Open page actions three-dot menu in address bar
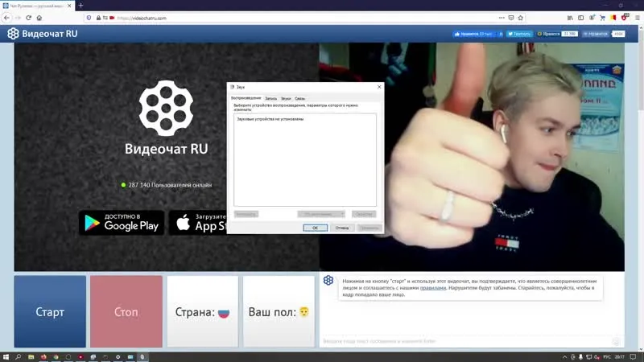644x362 pixels. pos(502,18)
